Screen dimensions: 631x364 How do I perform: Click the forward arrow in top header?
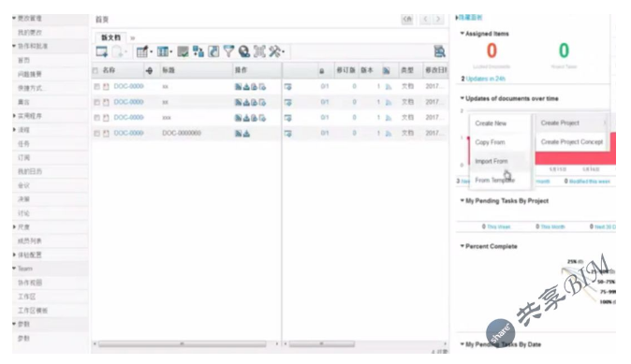coord(438,19)
